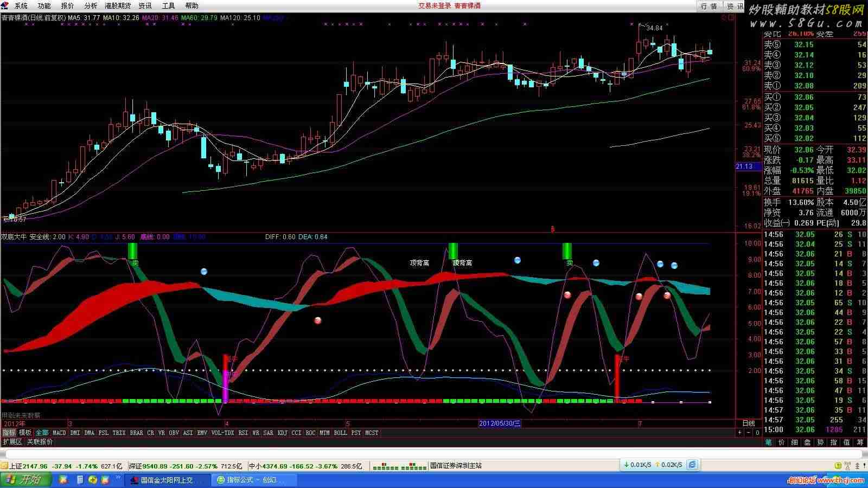
Task: Open the 报价 menu
Action: [x=67, y=6]
